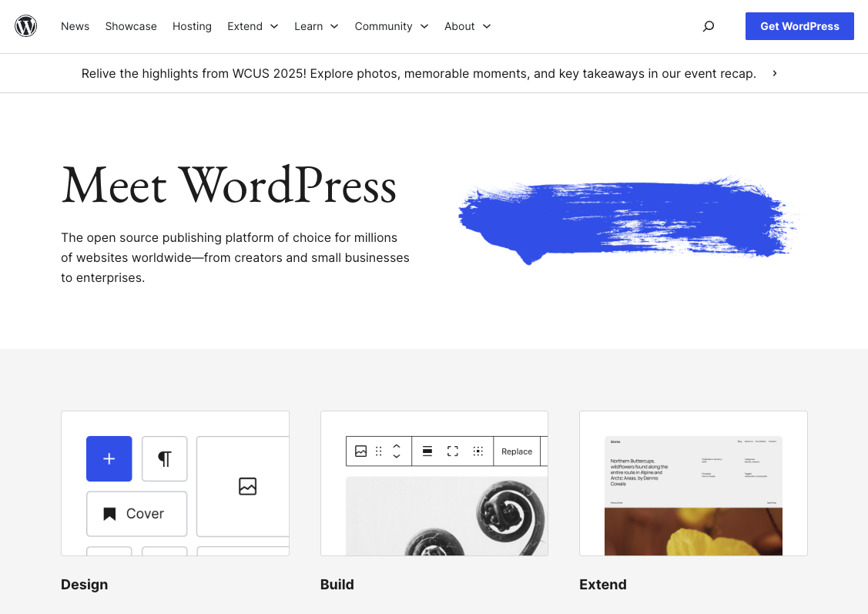Click the blue block inserter plus icon
868x614 pixels.
(109, 458)
